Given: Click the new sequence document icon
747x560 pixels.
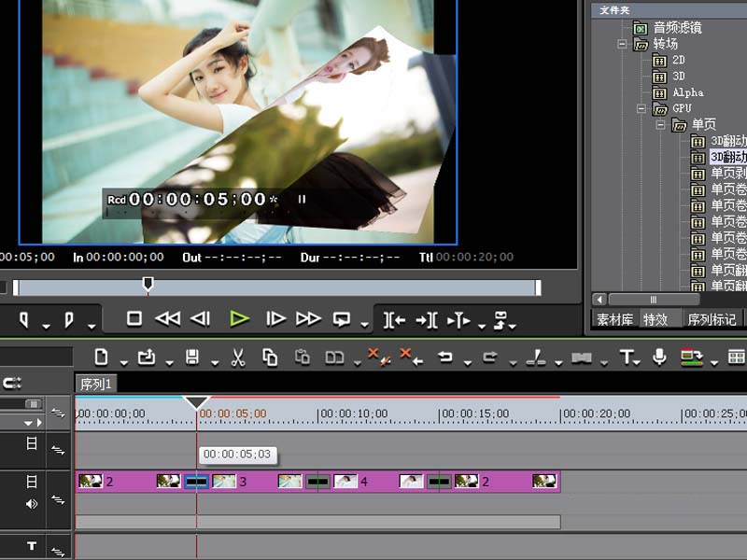Looking at the screenshot, I should click(101, 357).
